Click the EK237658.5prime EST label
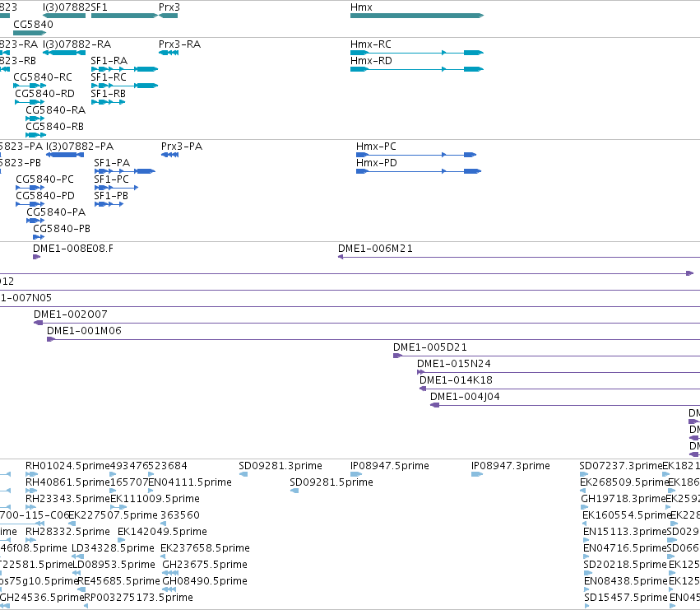This screenshot has height=610, width=700. point(205,548)
